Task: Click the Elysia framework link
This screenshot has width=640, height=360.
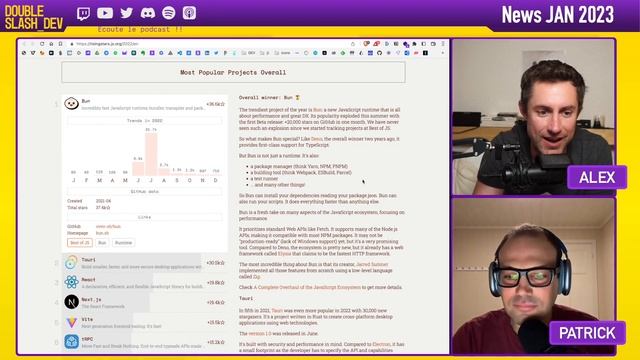Action: 284,254
